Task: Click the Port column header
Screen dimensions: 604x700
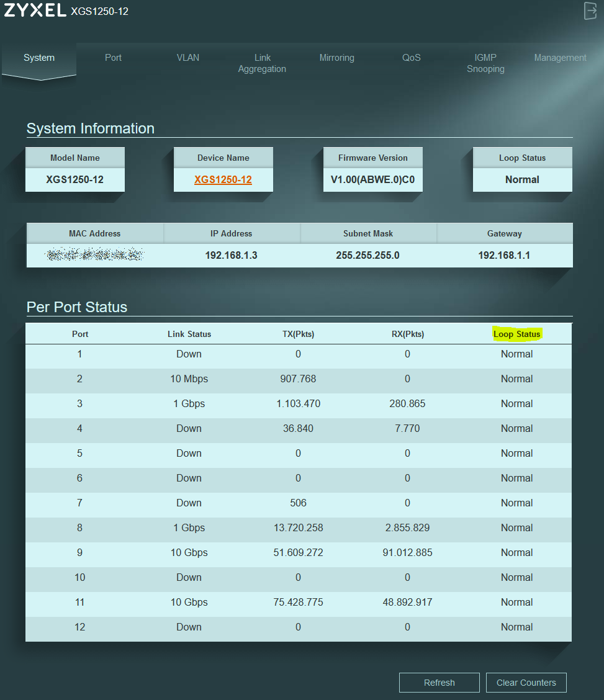Action: tap(80, 334)
